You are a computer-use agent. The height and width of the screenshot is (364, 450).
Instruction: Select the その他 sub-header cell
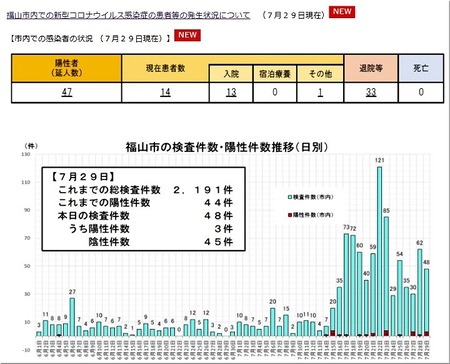coord(320,74)
